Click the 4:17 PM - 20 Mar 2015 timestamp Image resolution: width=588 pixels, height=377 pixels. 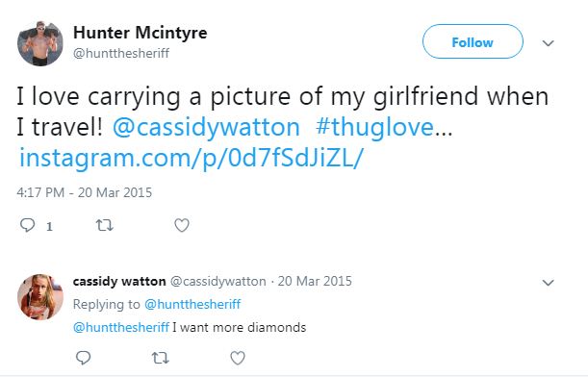[x=85, y=192]
